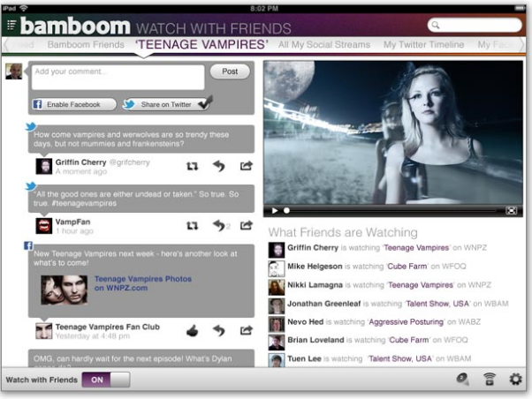Select the 'TEENAGE VAMPIRES' tab
Screen dimensions: 532x399
[201, 44]
